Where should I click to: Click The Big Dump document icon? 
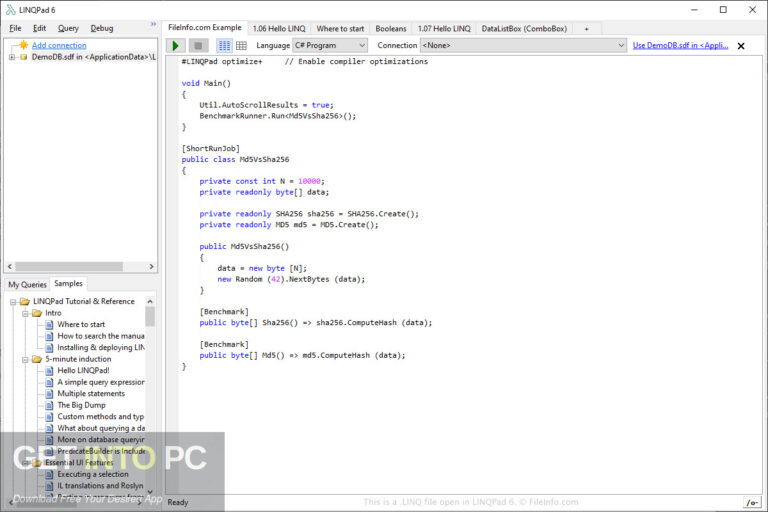point(49,405)
